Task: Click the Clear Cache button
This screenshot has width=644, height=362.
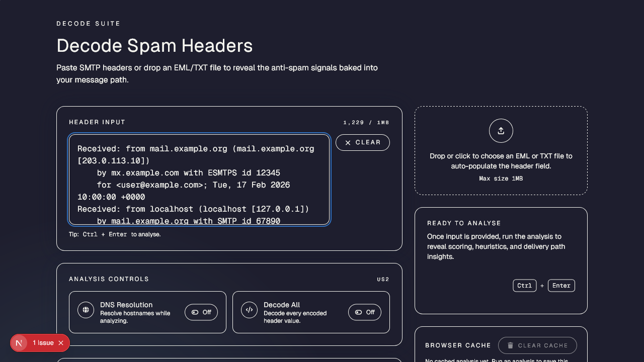Action: [x=537, y=345]
